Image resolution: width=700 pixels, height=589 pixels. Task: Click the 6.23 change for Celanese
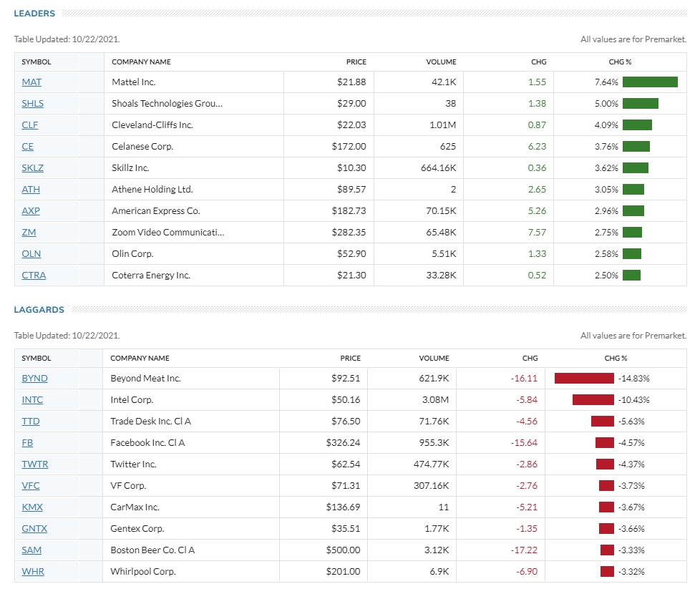tap(537, 147)
